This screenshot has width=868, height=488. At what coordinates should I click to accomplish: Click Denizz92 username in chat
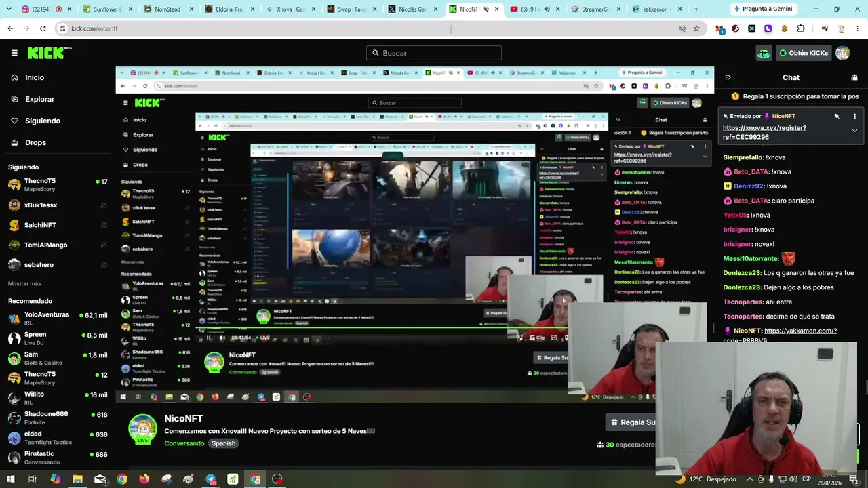click(x=749, y=186)
